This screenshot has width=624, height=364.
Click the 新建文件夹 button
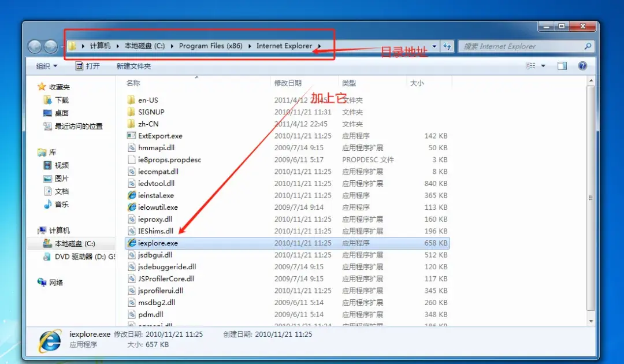(x=133, y=66)
